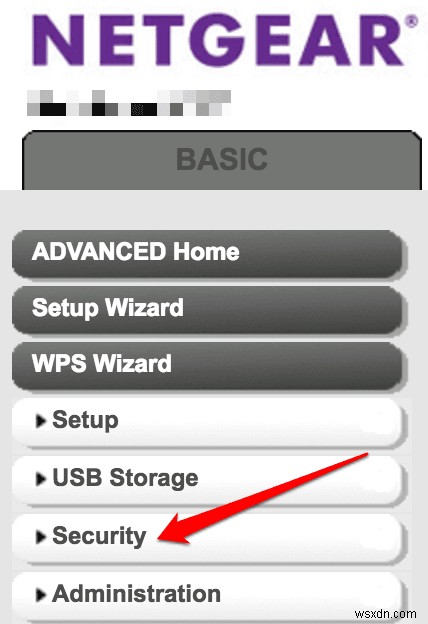Select the Security menu label
The image size is (428, 624).
99,536
